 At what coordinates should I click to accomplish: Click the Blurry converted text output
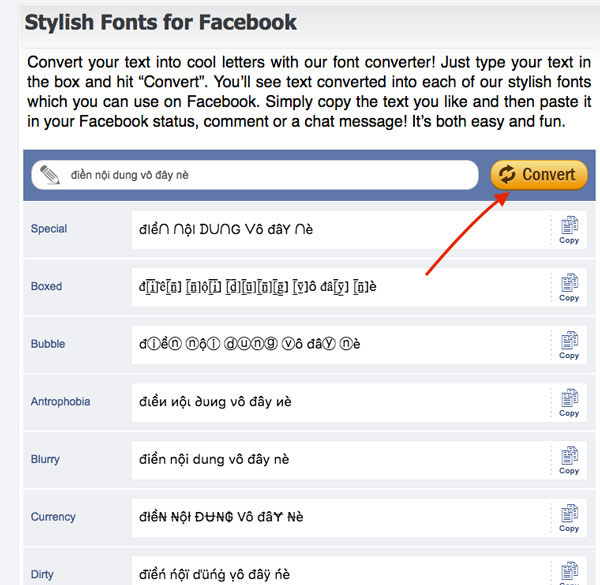214,460
